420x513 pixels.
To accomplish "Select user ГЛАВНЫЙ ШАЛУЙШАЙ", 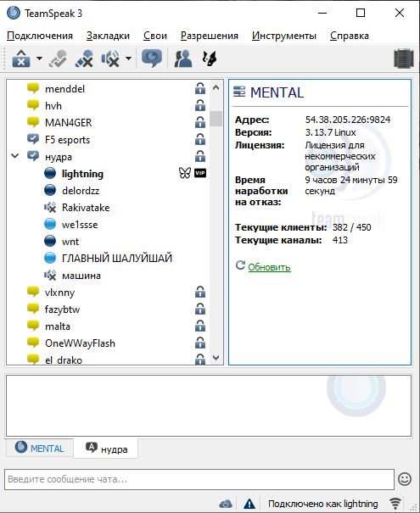I will (x=117, y=259).
